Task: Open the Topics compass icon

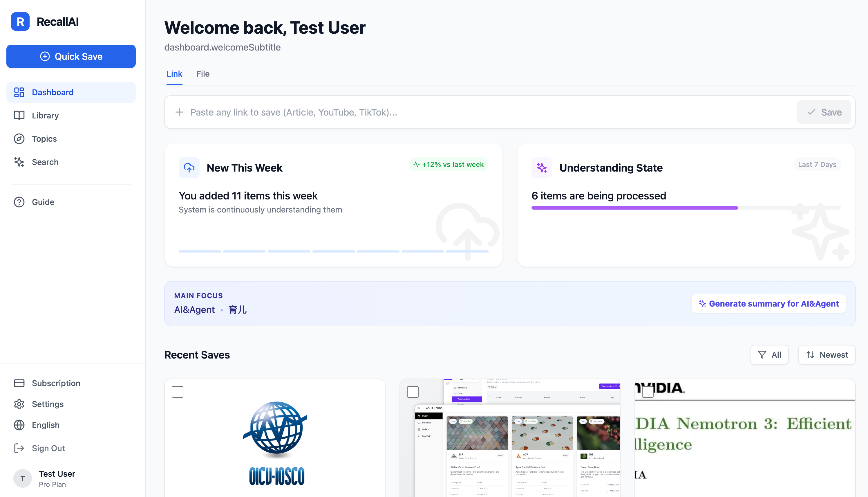Action: point(19,138)
